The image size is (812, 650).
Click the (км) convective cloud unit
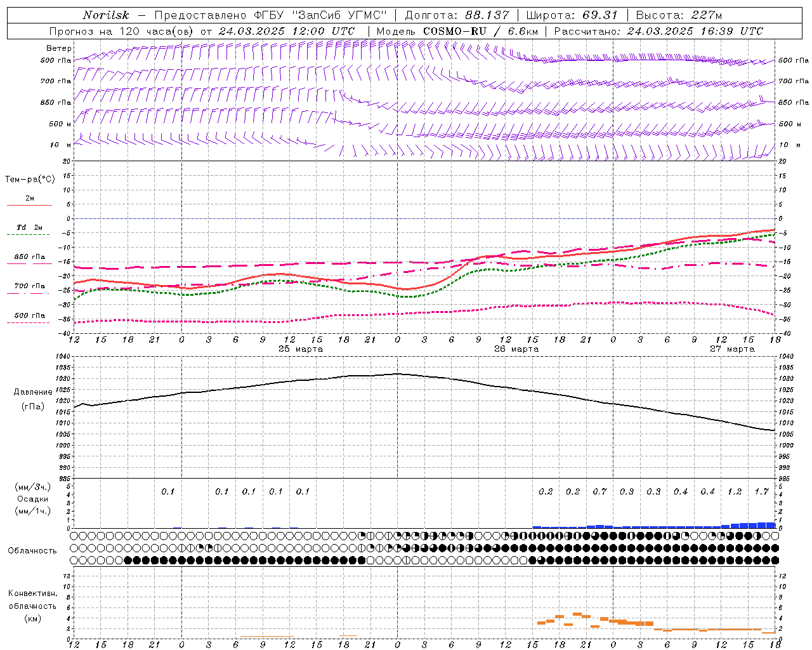[x=32, y=618]
